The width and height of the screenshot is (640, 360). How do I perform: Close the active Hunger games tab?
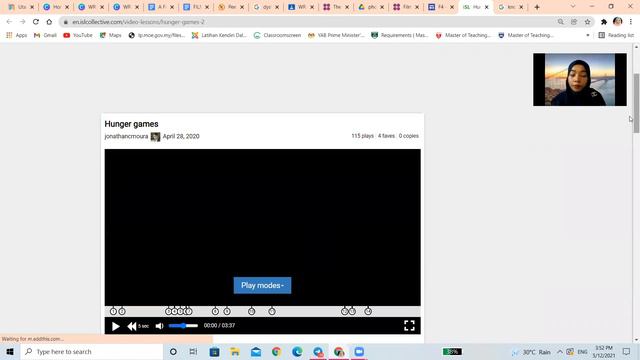[x=487, y=7]
